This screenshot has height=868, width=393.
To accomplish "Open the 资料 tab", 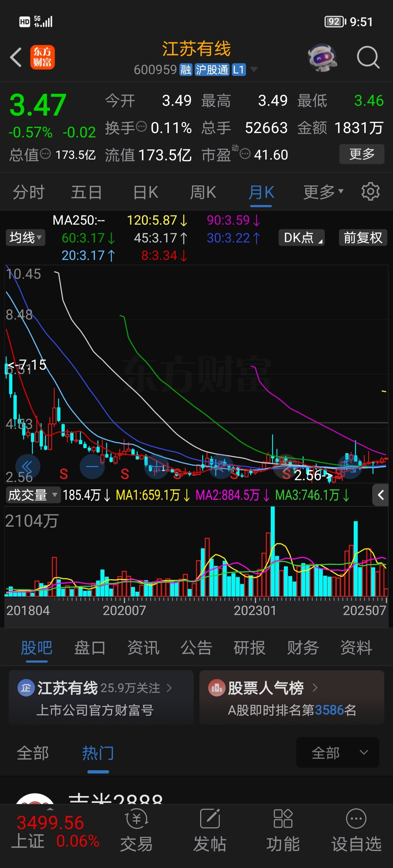I will click(356, 648).
